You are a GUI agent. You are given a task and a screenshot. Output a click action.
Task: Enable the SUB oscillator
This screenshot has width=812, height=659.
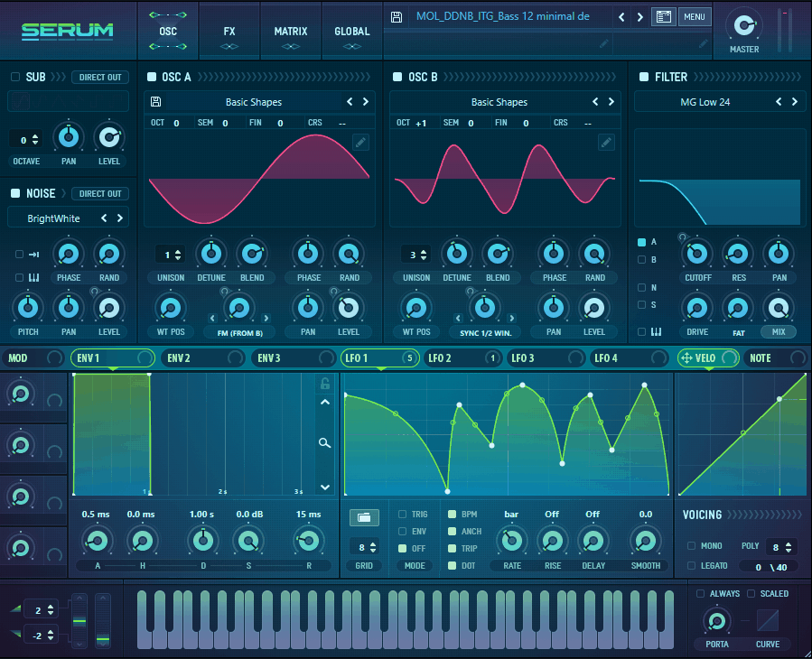tap(15, 77)
